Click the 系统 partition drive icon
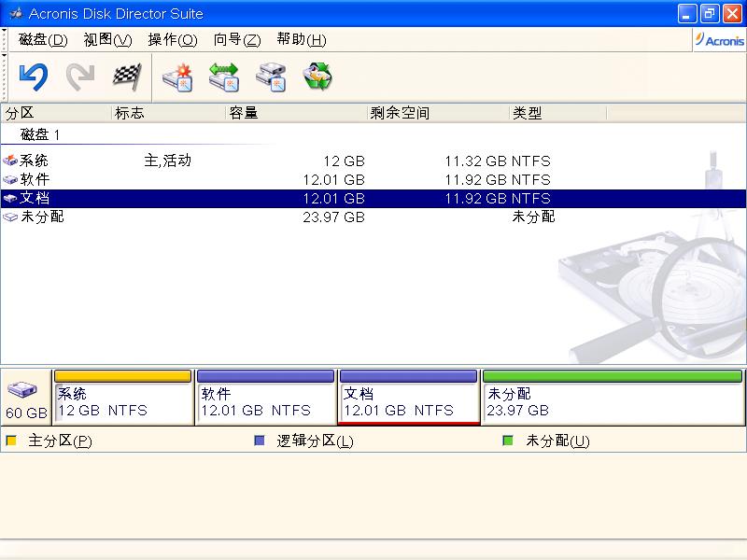 pyautogui.click(x=10, y=161)
